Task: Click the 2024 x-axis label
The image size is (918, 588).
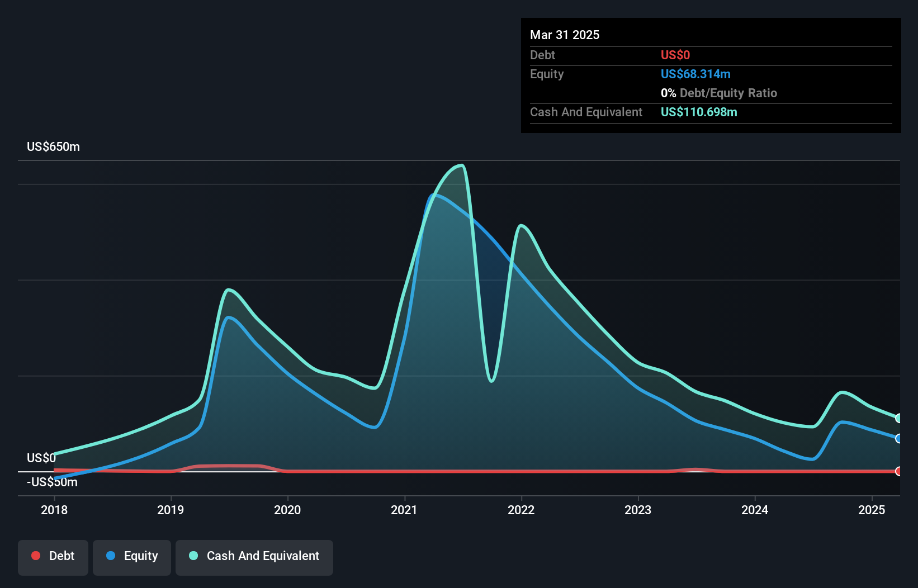Action: tap(755, 510)
